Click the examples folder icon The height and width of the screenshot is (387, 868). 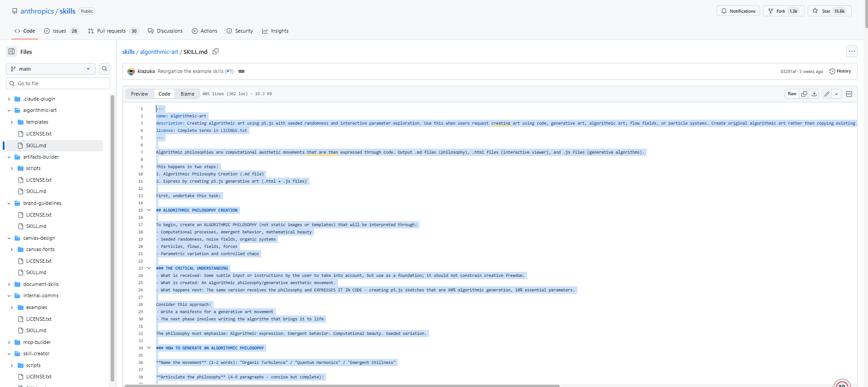tap(20, 307)
